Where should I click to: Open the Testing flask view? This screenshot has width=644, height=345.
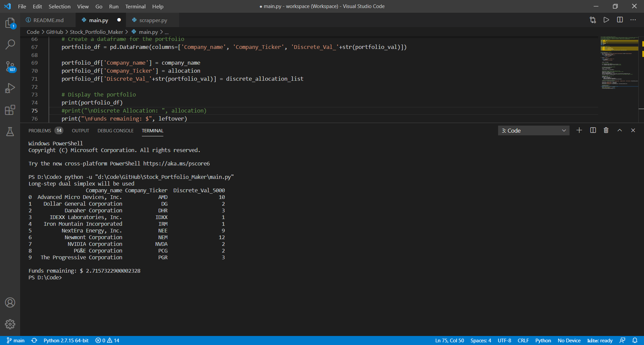point(10,132)
